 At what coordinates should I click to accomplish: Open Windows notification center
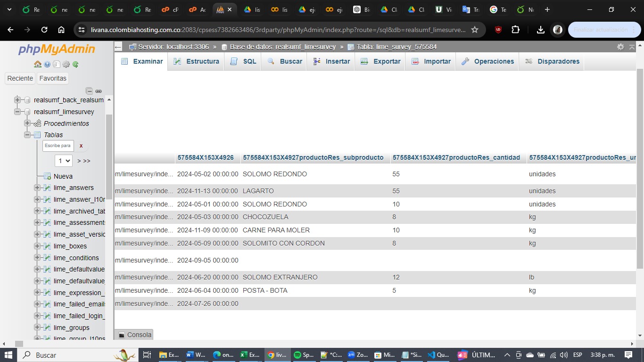628,355
